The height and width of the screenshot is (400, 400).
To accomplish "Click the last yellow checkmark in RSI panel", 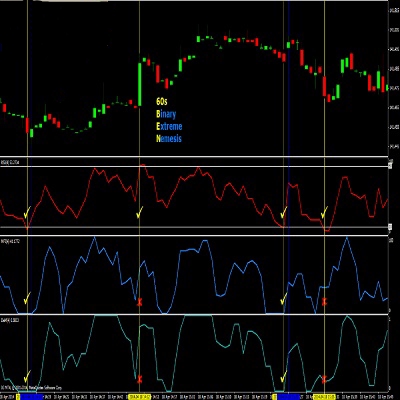I will [x=324, y=212].
